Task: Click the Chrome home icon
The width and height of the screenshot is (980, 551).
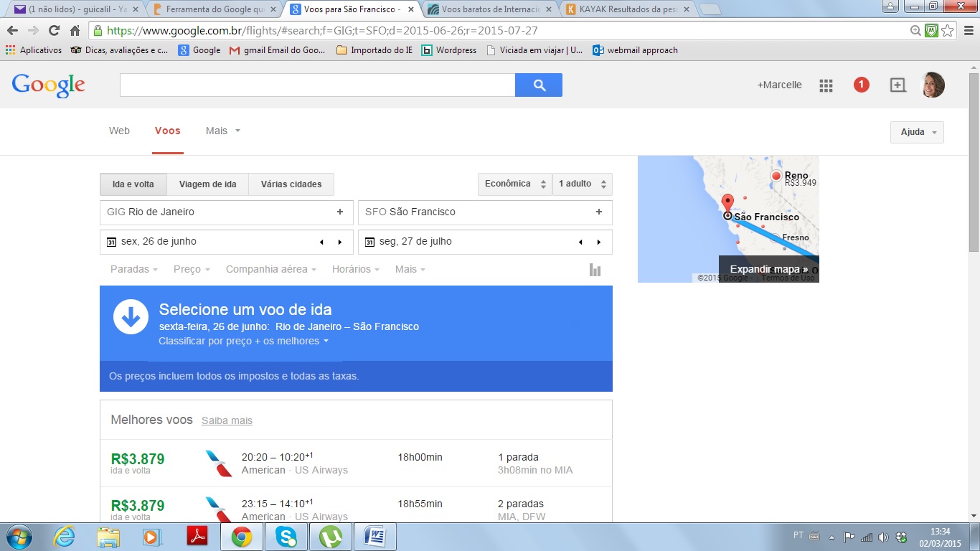Action: tap(75, 31)
